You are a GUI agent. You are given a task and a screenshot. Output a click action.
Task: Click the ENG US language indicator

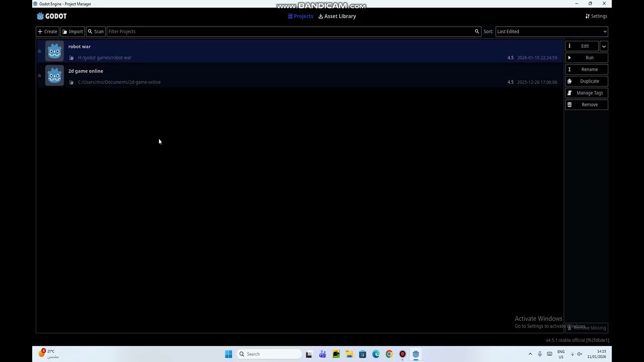[x=561, y=354]
